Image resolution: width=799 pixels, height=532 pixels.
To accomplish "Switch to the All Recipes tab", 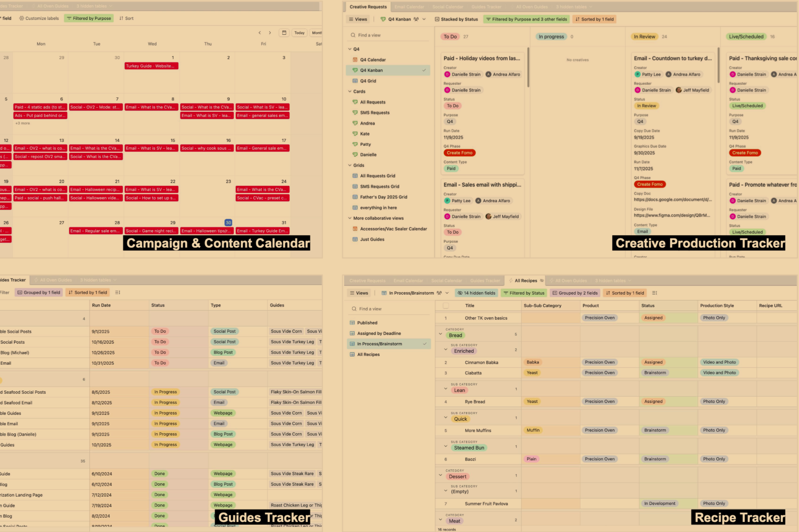I will (525, 281).
